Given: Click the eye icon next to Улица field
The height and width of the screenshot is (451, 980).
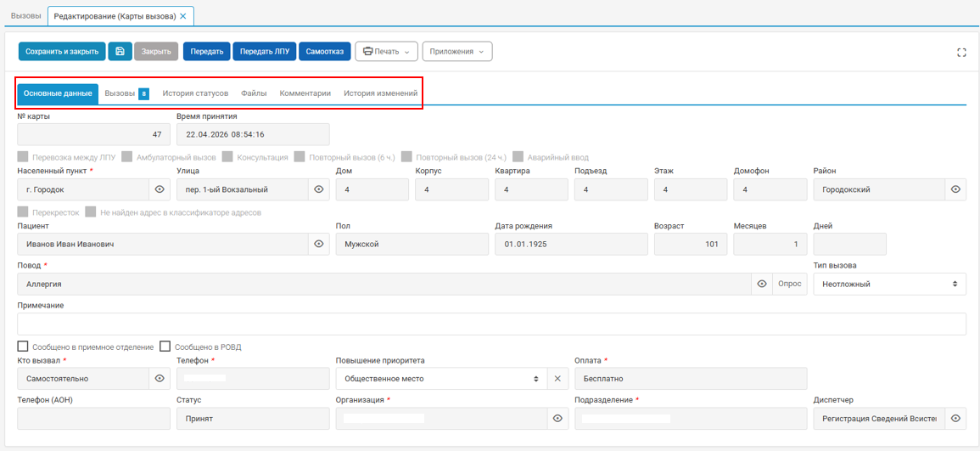Looking at the screenshot, I should click(x=319, y=189).
